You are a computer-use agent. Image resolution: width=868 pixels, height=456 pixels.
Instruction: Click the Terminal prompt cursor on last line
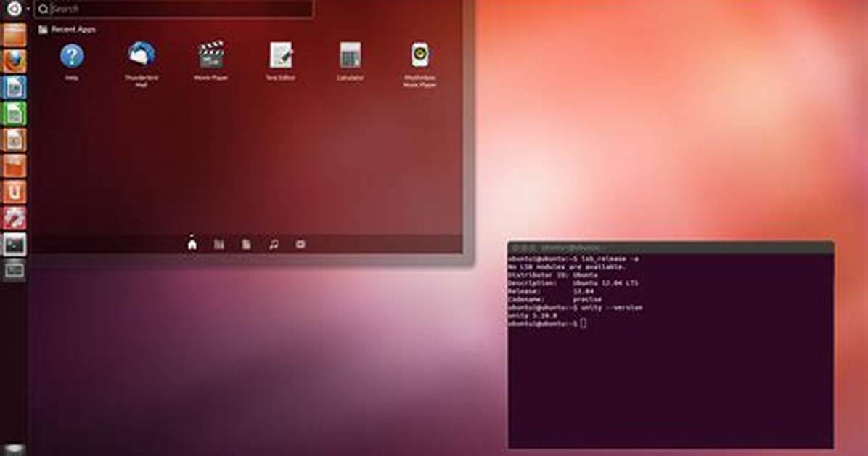583,324
